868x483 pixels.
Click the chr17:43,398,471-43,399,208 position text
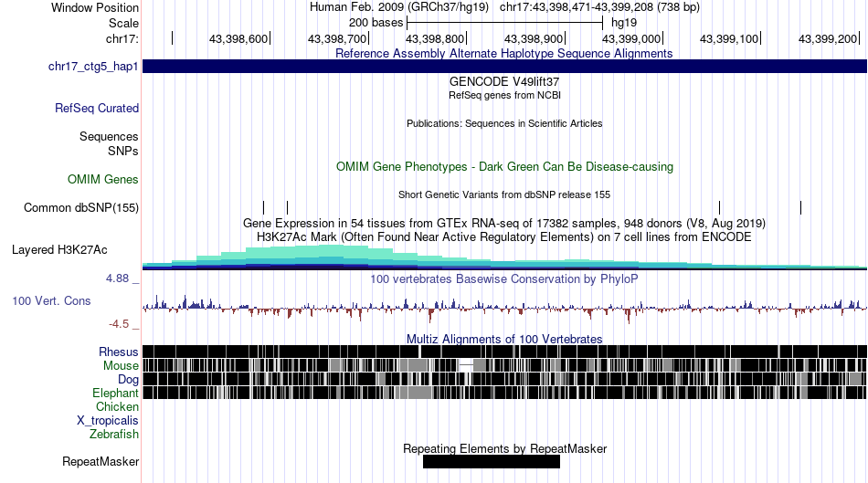tap(599, 7)
